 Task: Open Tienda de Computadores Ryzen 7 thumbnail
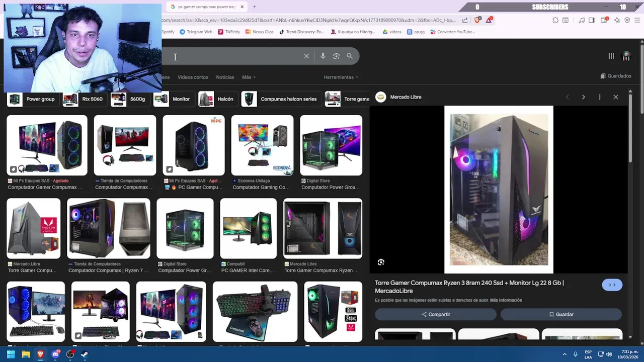109,228
